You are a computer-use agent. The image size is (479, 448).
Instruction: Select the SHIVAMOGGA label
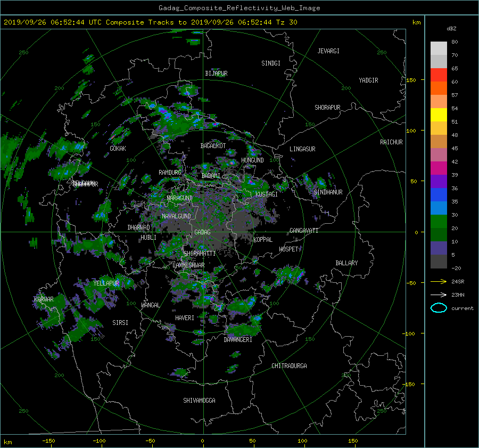pos(199,401)
